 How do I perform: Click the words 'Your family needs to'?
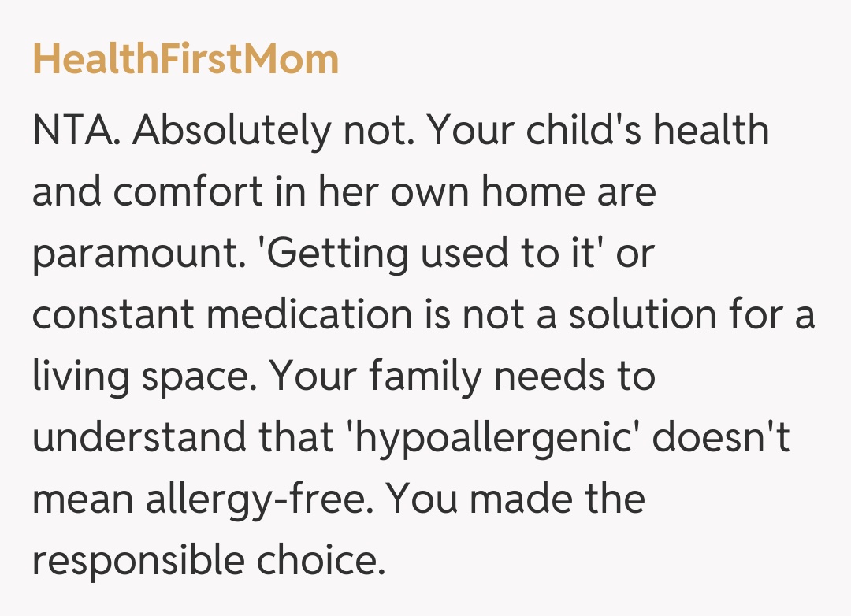pos(463,377)
